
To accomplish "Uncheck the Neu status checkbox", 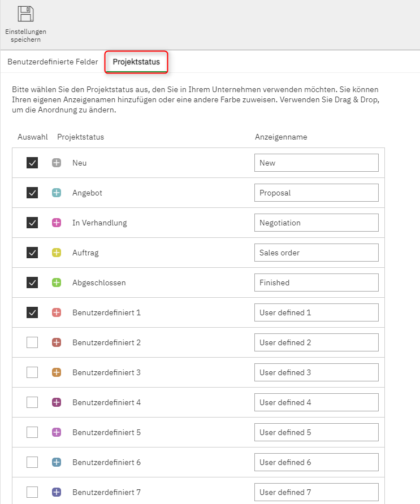I will [x=32, y=163].
